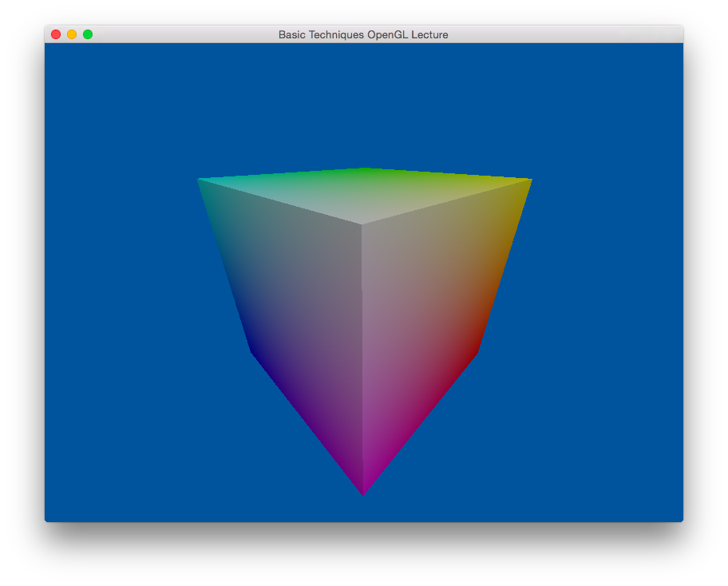728x586 pixels.
Task: Click the cube edge between red and magenta corners
Action: click(420, 422)
